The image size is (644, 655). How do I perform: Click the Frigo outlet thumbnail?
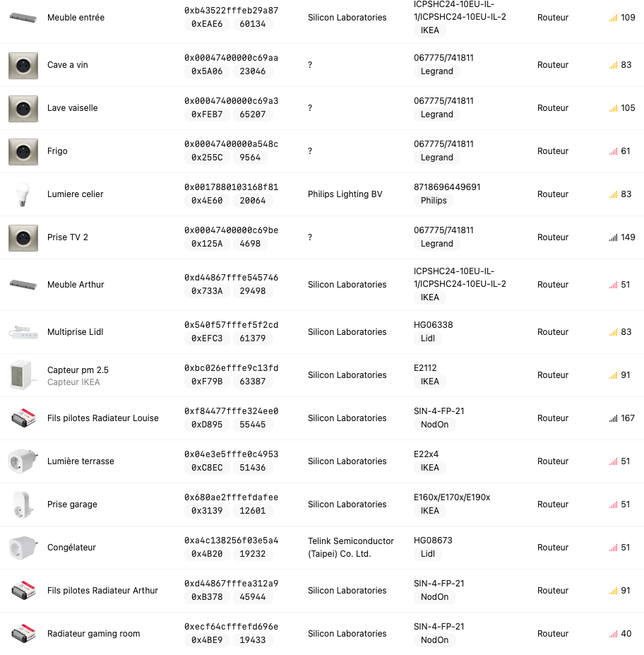[x=23, y=151]
